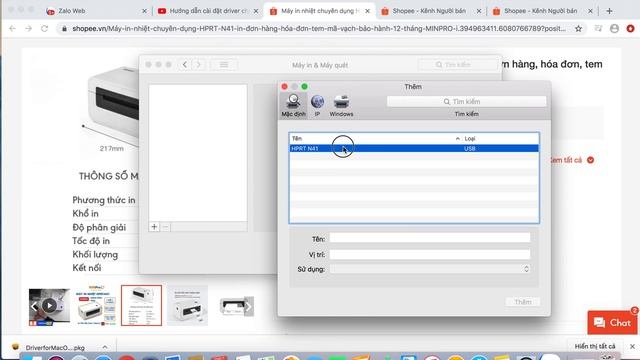Click green zoom button of Thêm dialog

[x=304, y=87]
